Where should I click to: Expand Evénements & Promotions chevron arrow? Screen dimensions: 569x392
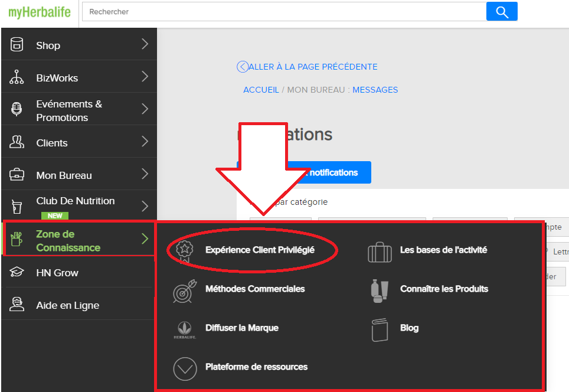[x=145, y=109]
